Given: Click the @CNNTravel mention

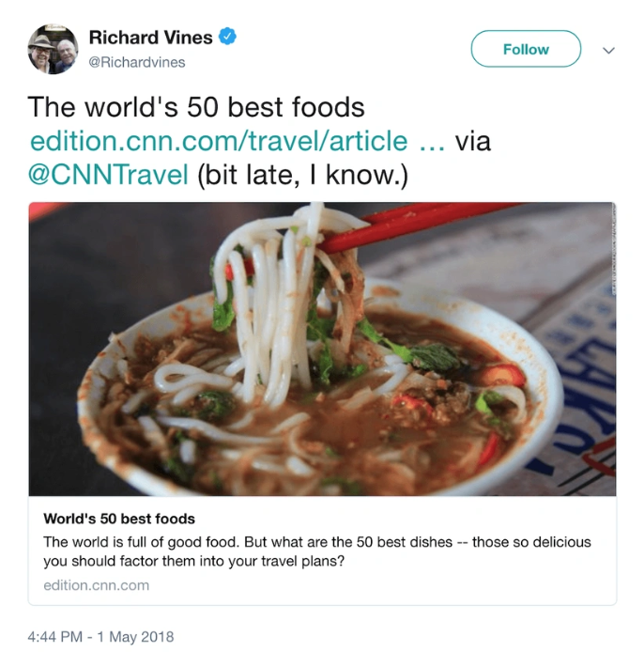Looking at the screenshot, I should coord(108,175).
